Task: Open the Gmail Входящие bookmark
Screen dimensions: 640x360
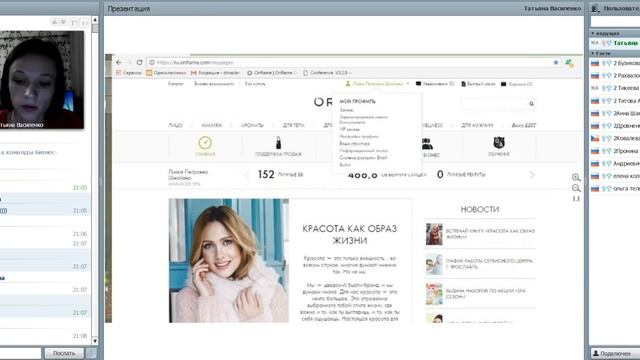Action: click(215, 73)
